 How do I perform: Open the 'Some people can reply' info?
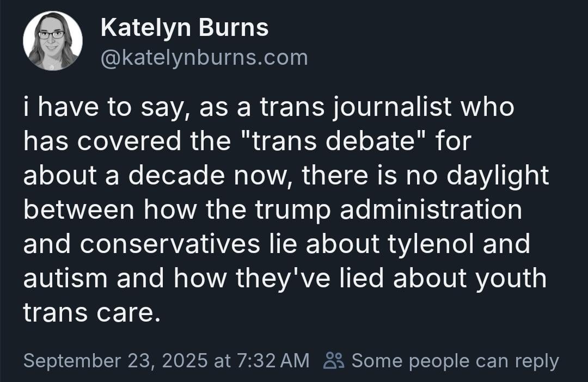(x=455, y=361)
